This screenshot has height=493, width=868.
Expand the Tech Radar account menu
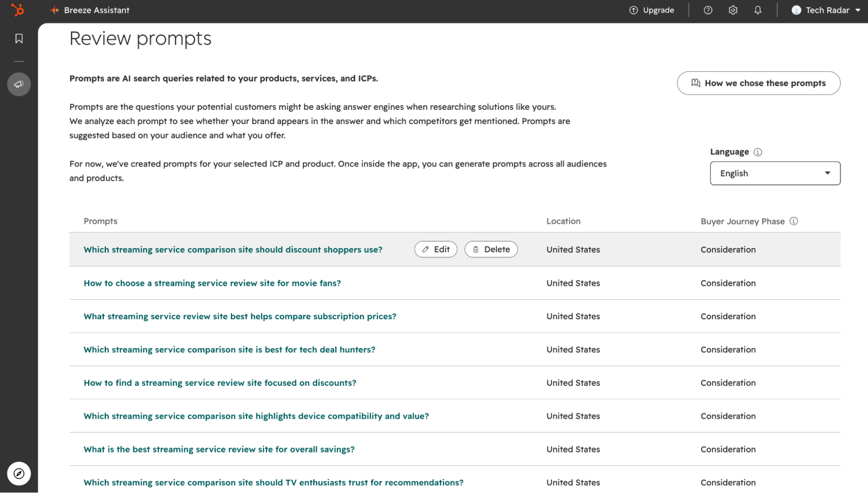pos(826,10)
